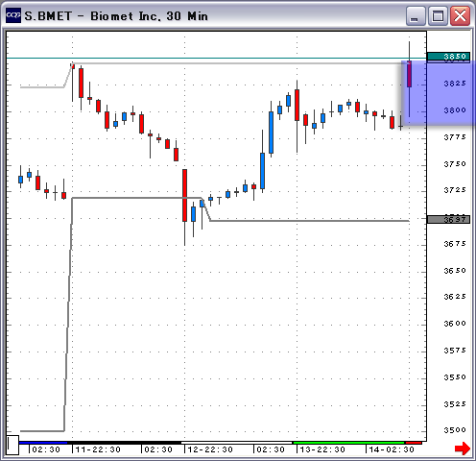Image resolution: width=476 pixels, height=461 pixels.
Task: Click the 14-02:30 label on time axis
Action: (392, 449)
